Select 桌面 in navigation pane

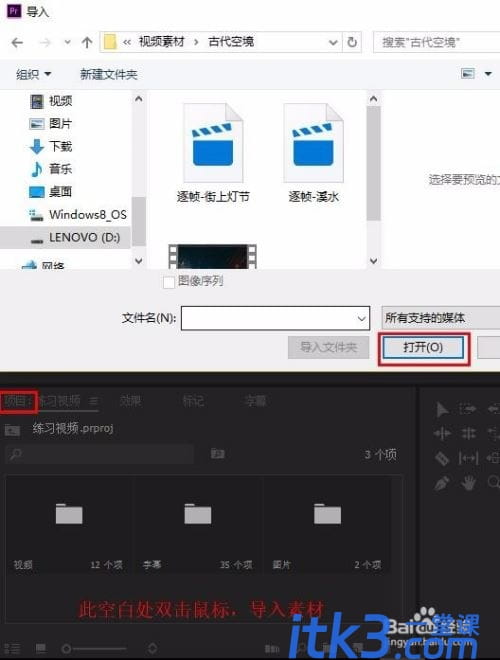click(x=51, y=192)
